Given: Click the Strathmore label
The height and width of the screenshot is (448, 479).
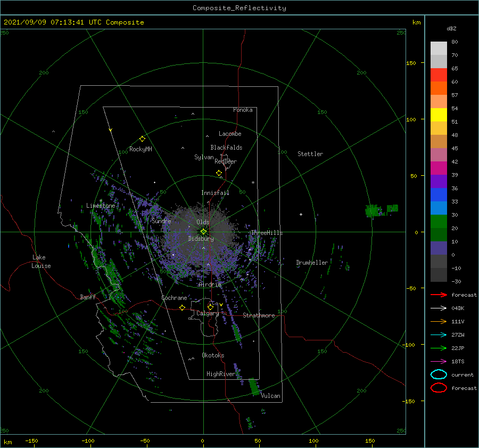Looking at the screenshot, I should pyautogui.click(x=259, y=315).
